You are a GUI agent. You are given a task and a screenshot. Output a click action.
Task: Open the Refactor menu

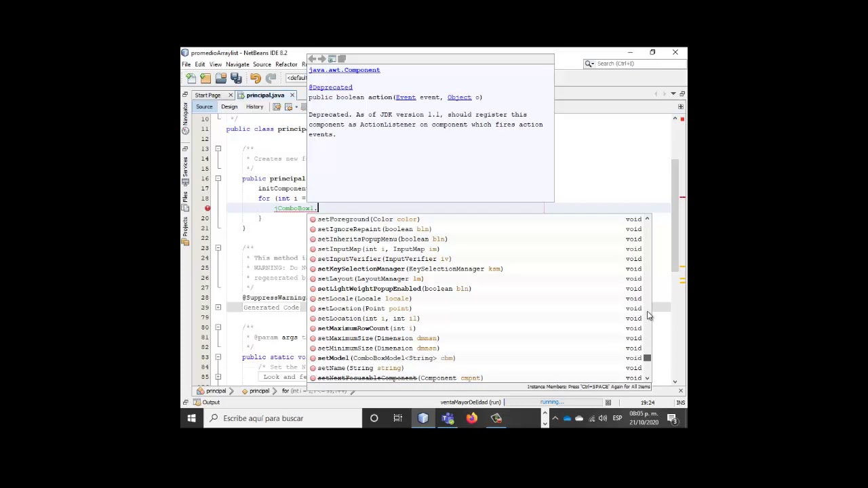click(286, 64)
